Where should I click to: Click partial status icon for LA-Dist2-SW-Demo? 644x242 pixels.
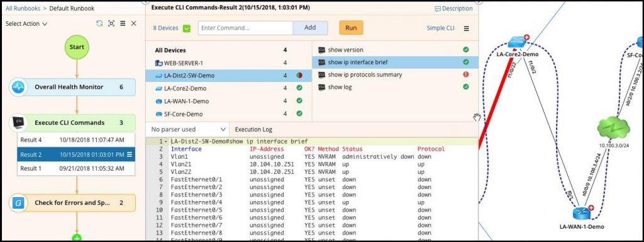point(299,76)
